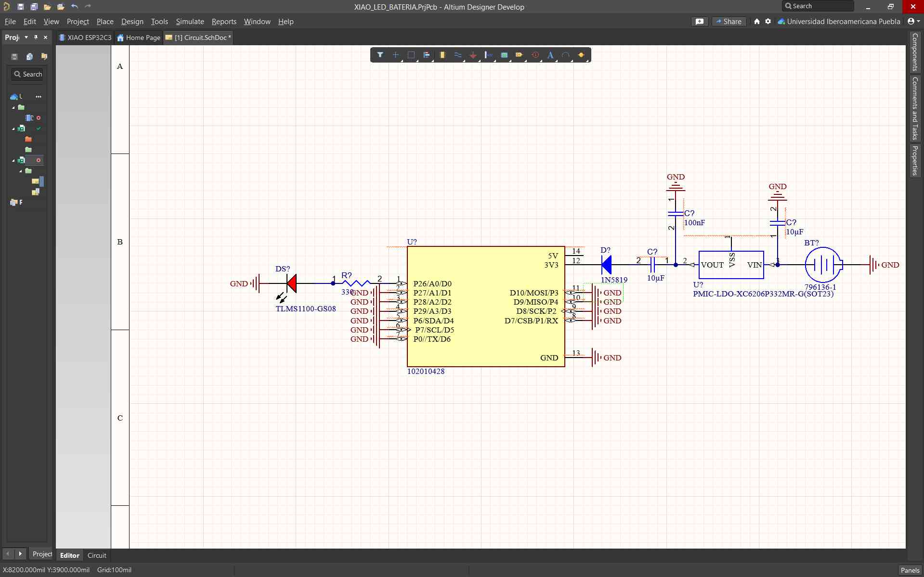Click the Save document icon
The height and width of the screenshot is (577, 924).
pyautogui.click(x=21, y=7)
